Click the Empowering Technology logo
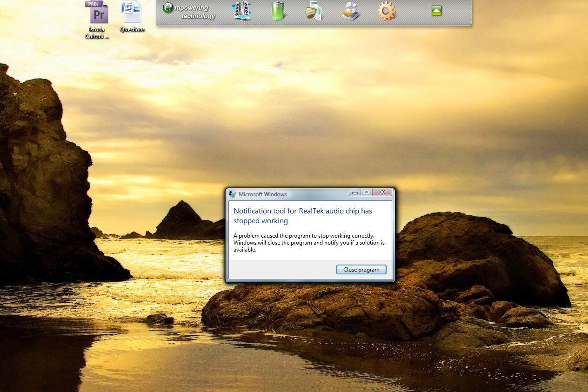This screenshot has height=392, width=588. click(189, 12)
